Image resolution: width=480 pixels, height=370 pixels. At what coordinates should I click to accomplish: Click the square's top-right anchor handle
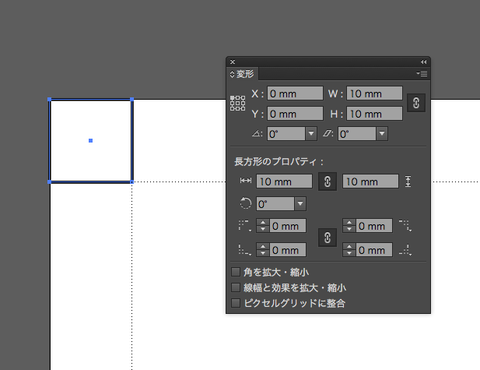tap(132, 99)
